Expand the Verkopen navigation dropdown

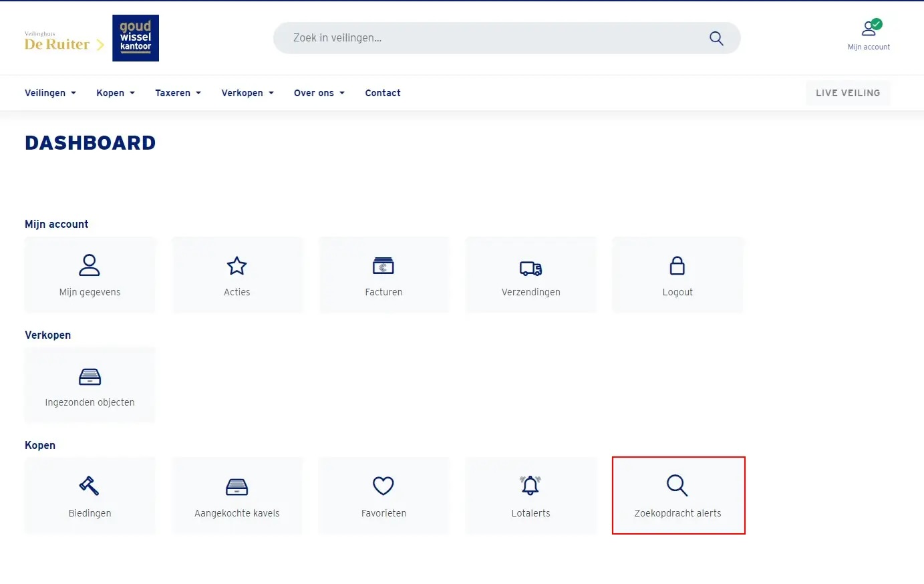(x=247, y=93)
